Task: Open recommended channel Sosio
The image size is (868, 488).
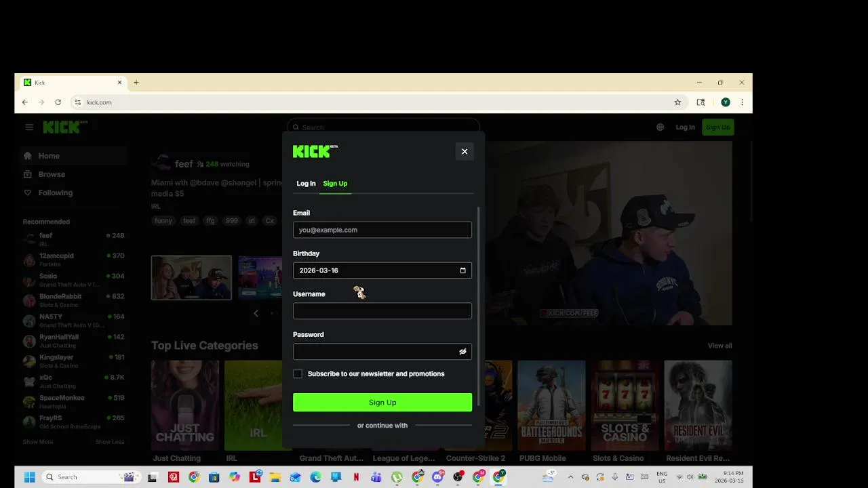Action: [73, 280]
